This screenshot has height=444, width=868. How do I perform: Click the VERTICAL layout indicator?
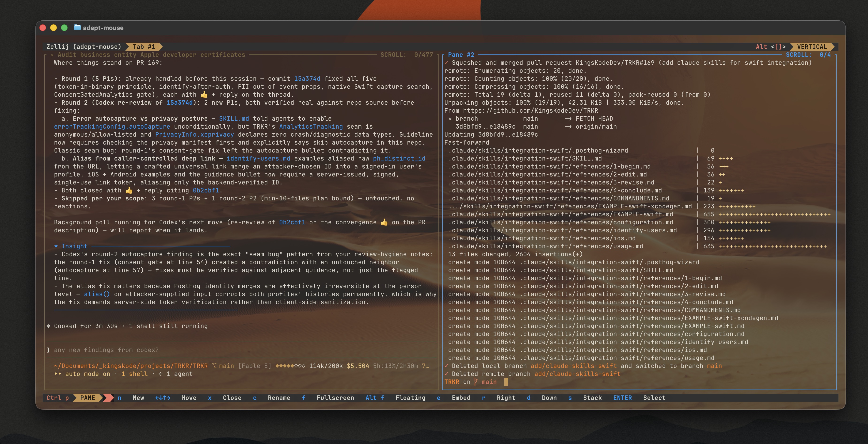[812, 46]
